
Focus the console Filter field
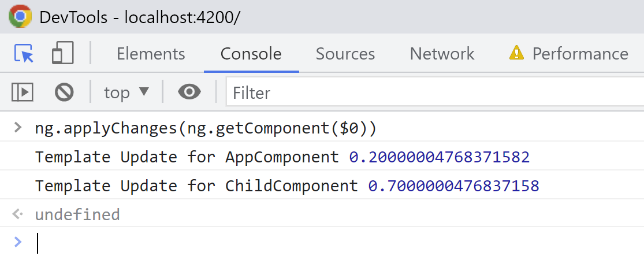click(x=435, y=92)
